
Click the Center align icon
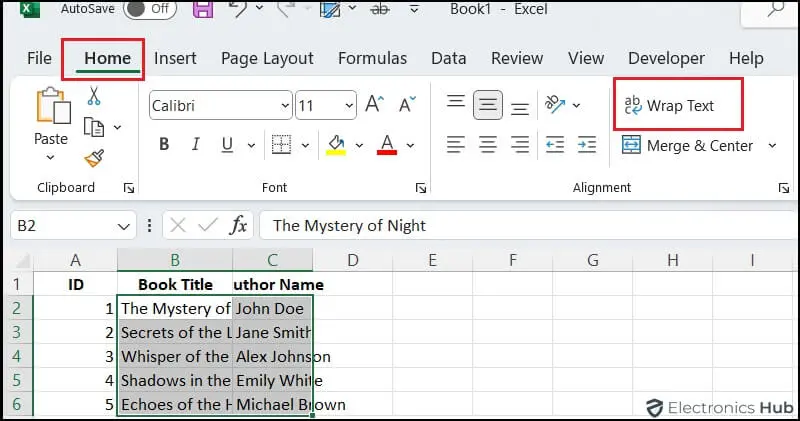488,145
